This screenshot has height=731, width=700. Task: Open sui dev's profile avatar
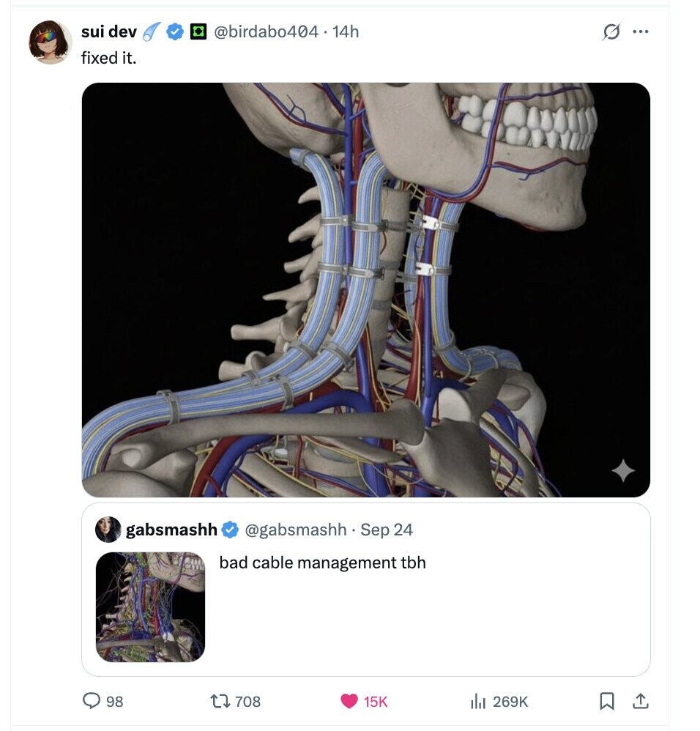click(50, 42)
